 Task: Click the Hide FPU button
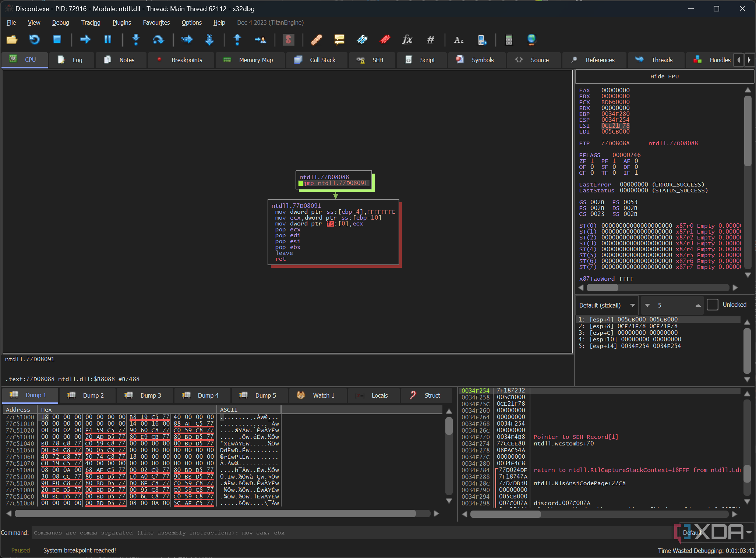664,77
